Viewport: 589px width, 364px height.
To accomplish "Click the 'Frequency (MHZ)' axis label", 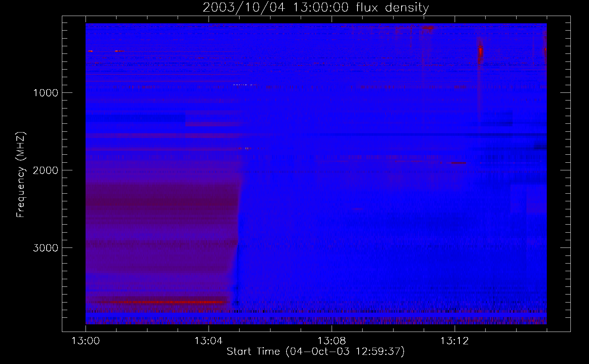I will tap(21, 175).
